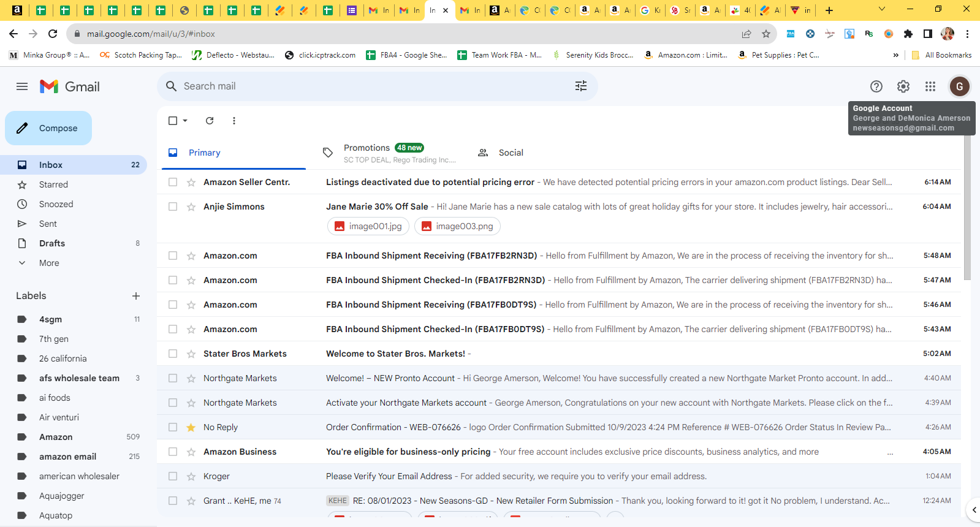The image size is (980, 527).
Task: Create new label with plus icon
Action: (136, 296)
